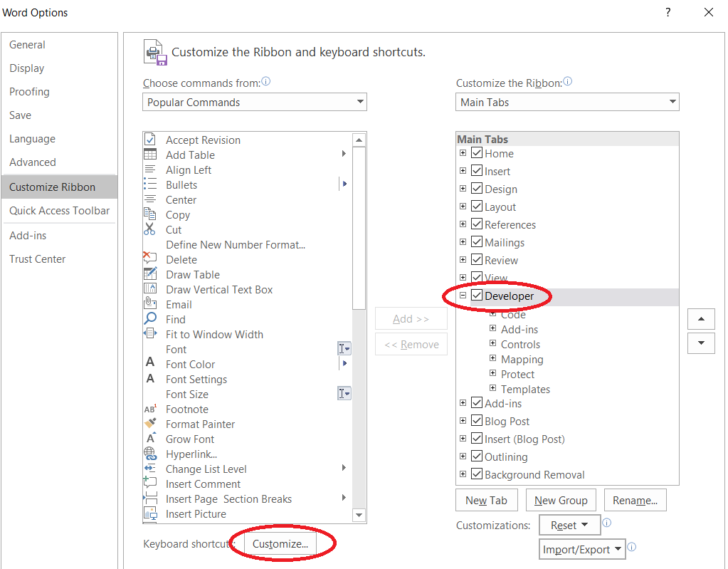Viewport: 728px width, 569px height.
Task: Click the Find magnifier icon
Action: [x=150, y=318]
